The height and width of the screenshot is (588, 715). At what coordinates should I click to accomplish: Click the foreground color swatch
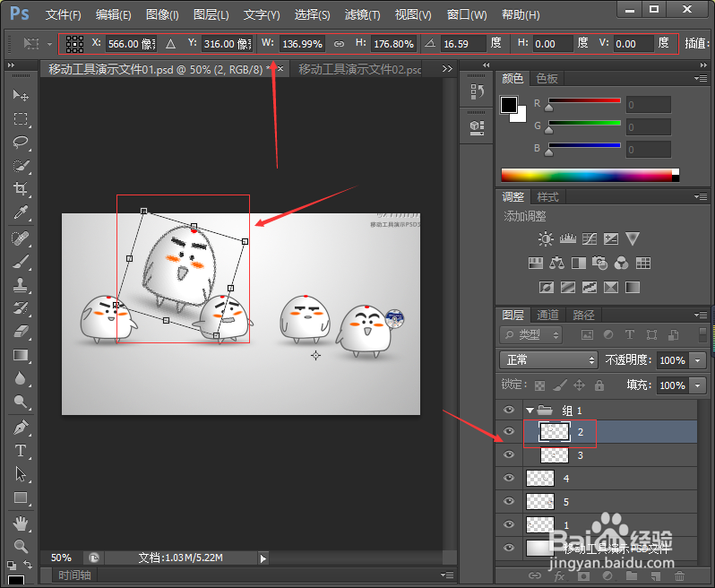(508, 105)
